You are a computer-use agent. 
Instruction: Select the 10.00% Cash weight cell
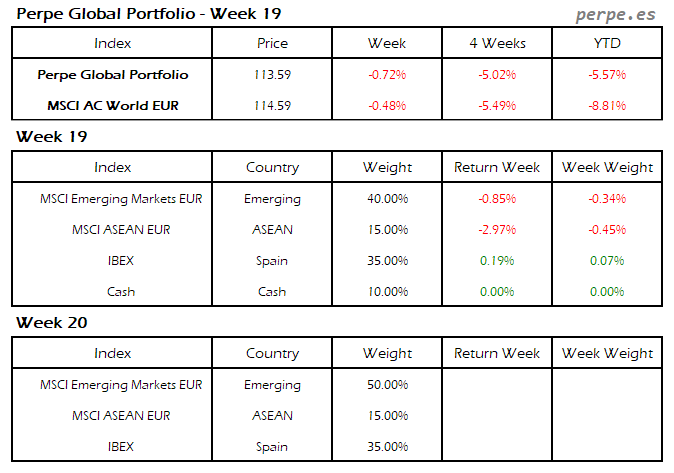(387, 292)
